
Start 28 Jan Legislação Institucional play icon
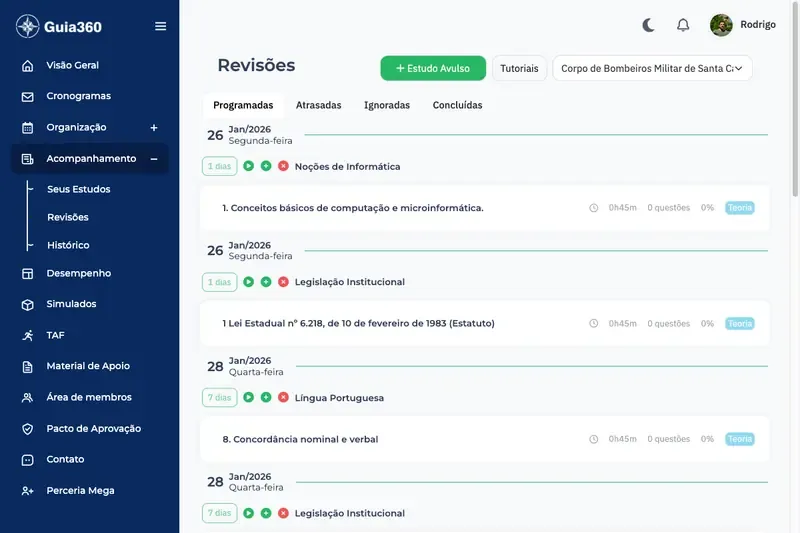(x=248, y=513)
